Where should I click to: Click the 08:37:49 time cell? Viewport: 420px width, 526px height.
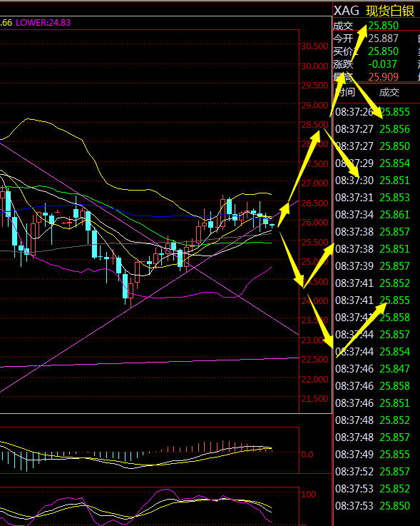354,455
